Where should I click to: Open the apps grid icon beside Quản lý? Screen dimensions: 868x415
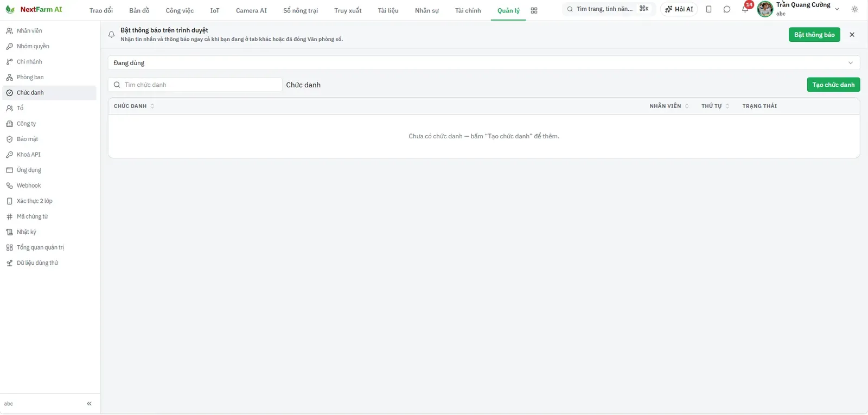(534, 11)
